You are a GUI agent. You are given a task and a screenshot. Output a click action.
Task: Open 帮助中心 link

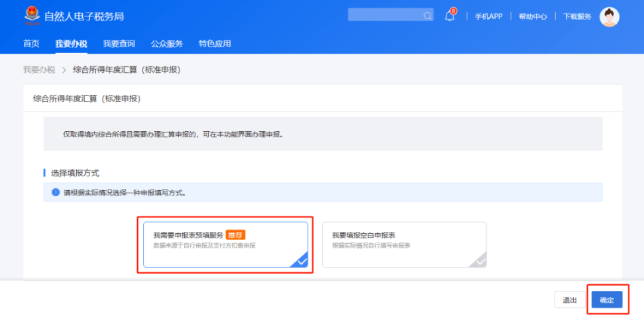(x=533, y=17)
